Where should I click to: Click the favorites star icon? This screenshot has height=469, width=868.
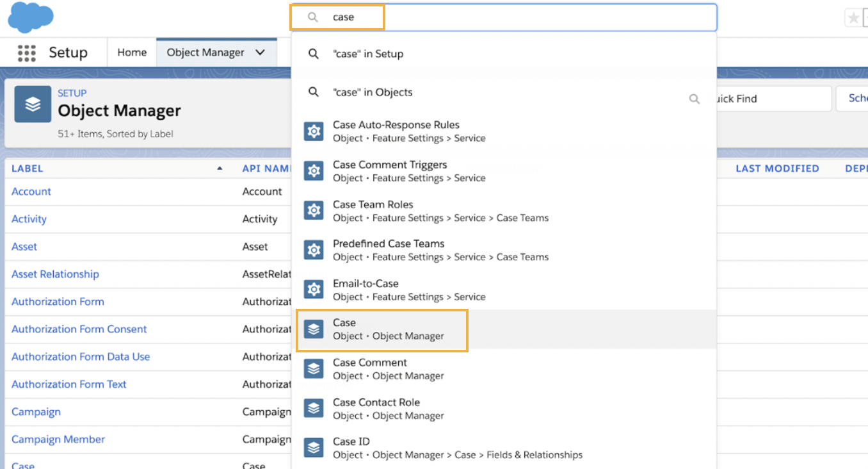853,18
